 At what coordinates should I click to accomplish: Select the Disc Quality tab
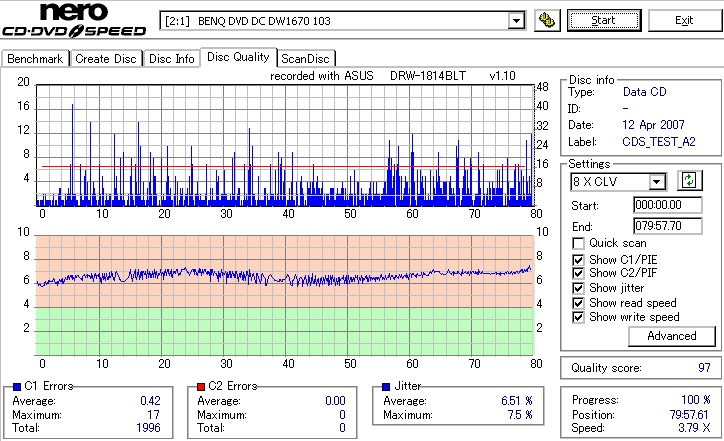(238, 57)
